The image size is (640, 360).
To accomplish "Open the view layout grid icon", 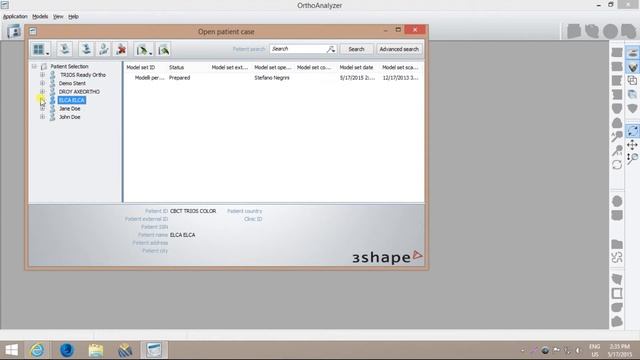I will coord(38,49).
